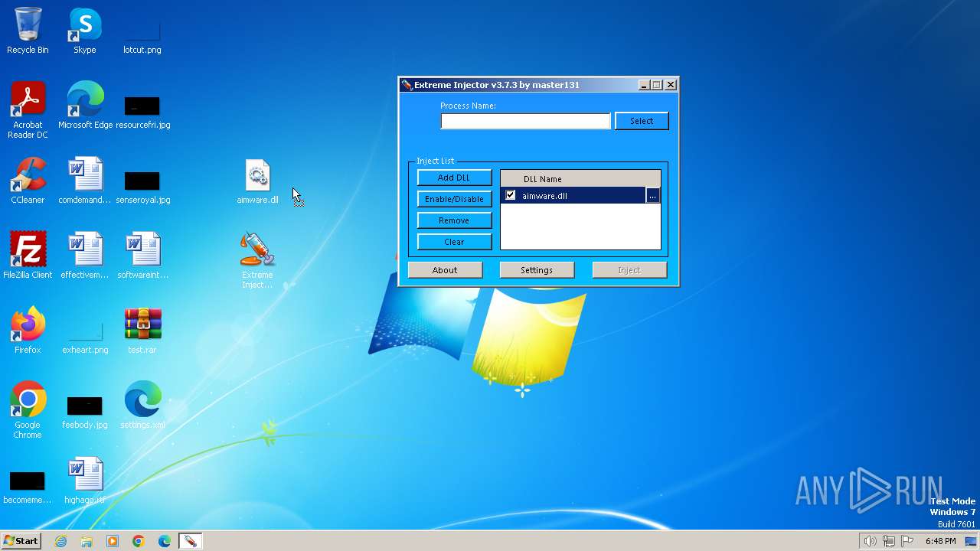Launch the Microsoft Edge desktop shortcut
The width and height of the screenshot is (980, 551).
point(85,106)
